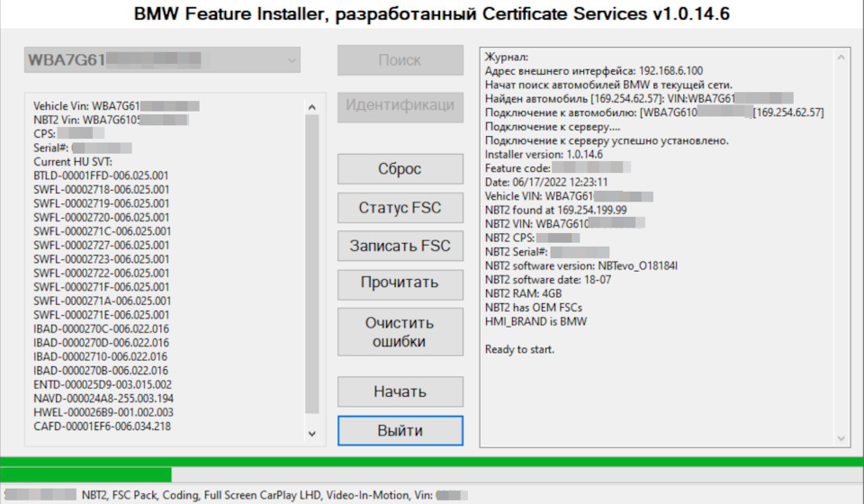Select the line SWFL-00002727-006.025.001
Screen dimensions: 864x504
(x=102, y=245)
